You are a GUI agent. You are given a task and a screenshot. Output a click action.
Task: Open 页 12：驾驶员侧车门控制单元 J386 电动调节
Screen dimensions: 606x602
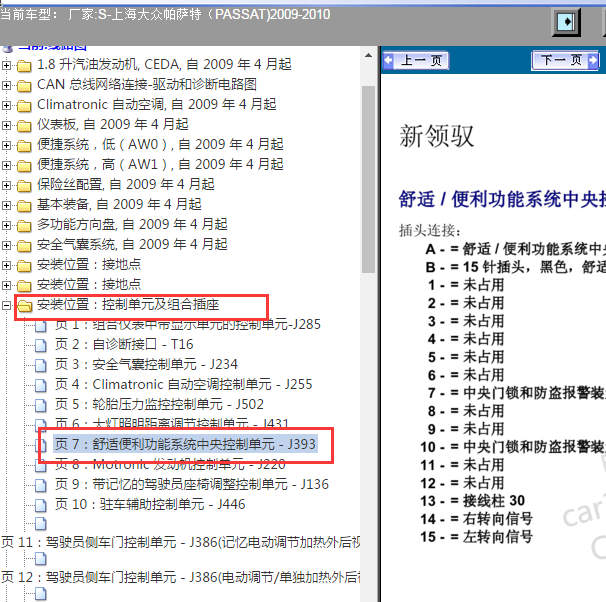pyautogui.click(x=181, y=577)
